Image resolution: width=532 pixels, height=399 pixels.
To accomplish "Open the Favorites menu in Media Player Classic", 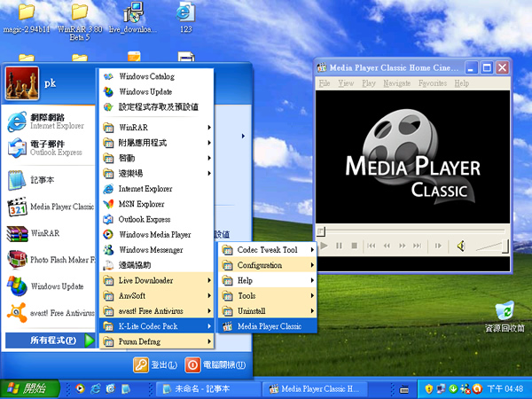I will click(433, 83).
